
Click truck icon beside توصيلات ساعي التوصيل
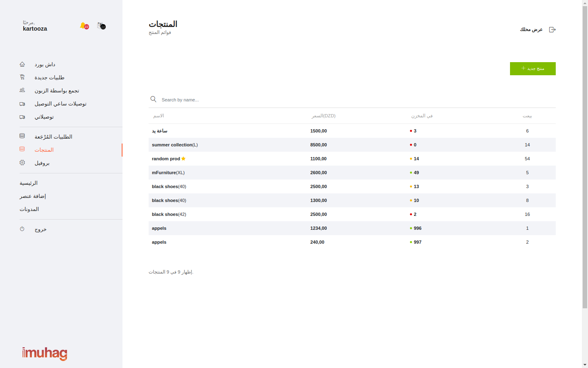[22, 104]
